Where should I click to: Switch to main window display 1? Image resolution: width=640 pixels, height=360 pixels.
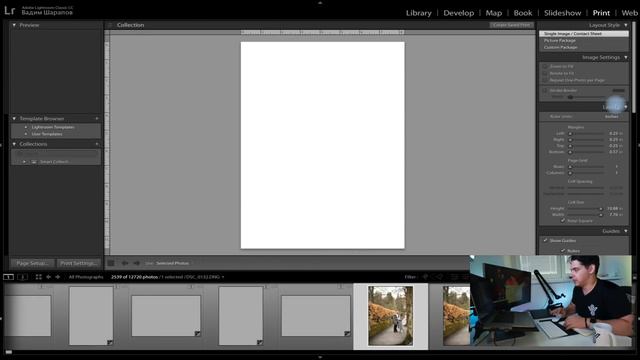click(x=8, y=277)
